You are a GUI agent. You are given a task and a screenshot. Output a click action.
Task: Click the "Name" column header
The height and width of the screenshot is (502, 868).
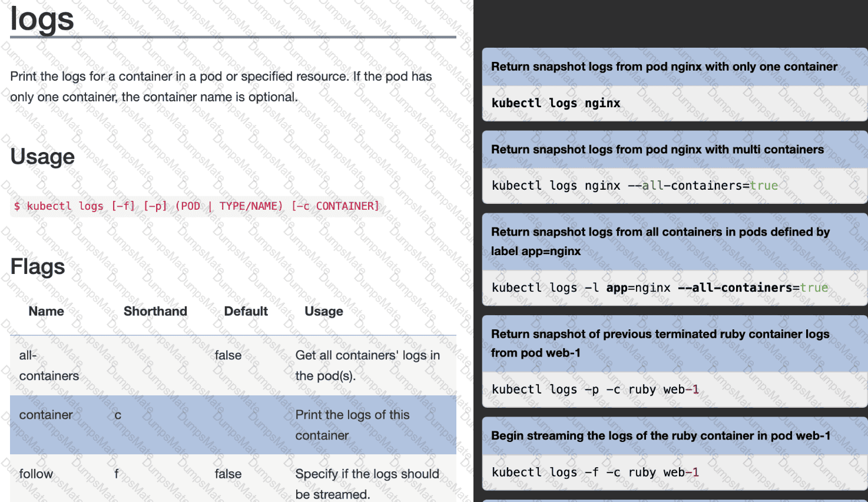pyautogui.click(x=46, y=311)
